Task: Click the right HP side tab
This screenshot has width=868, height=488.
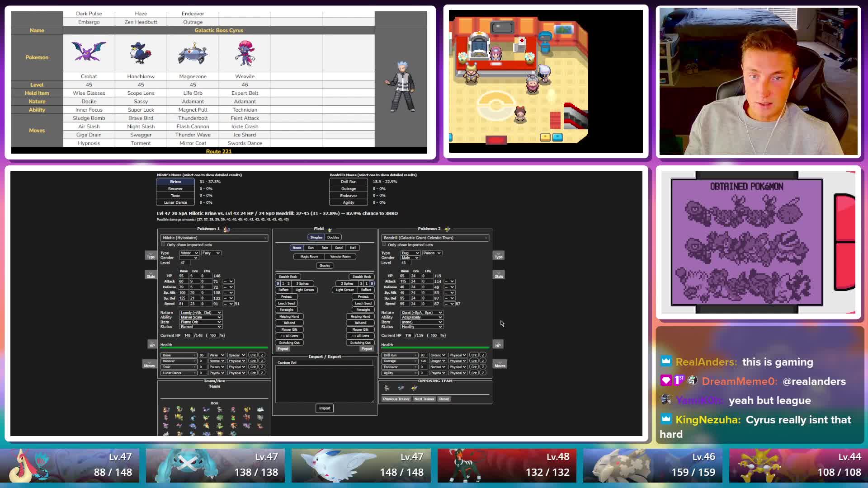Action: coord(498,345)
